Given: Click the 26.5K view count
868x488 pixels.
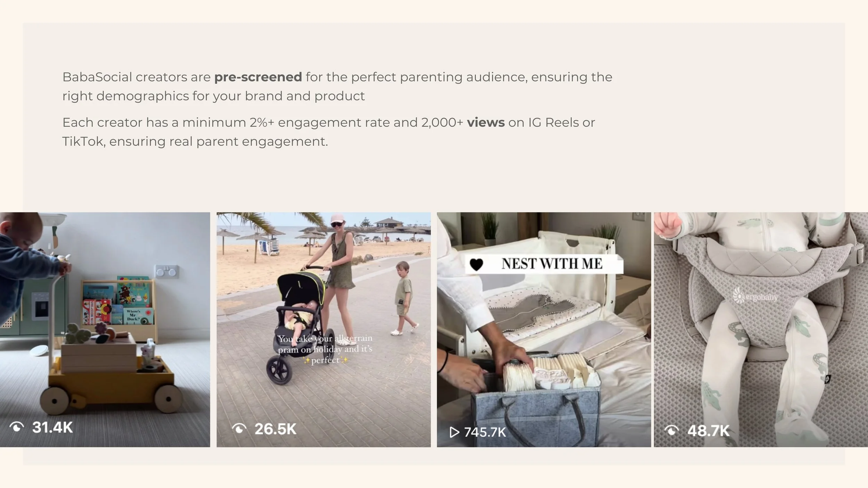Looking at the screenshot, I should pos(275,429).
